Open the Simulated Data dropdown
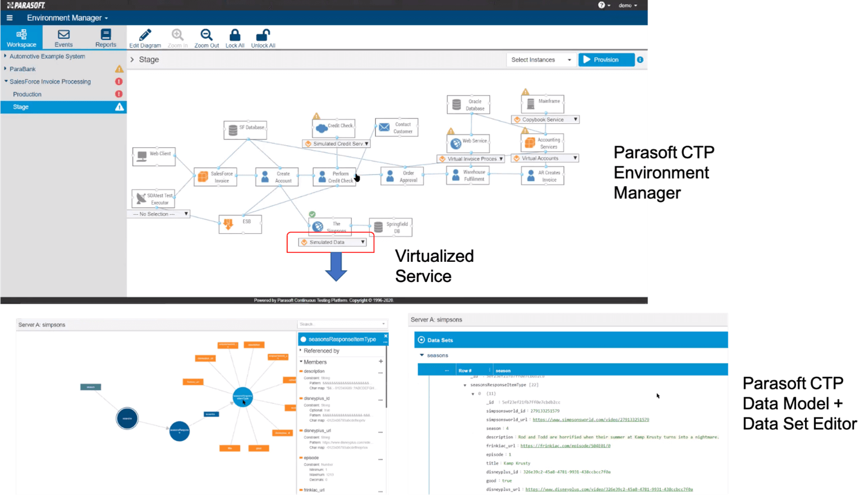Image resolution: width=868 pixels, height=495 pixels. 333,242
